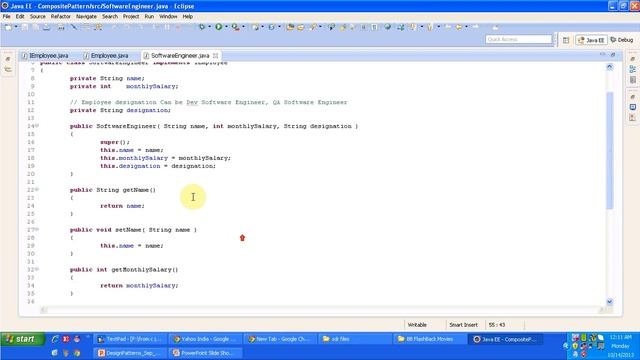Screen dimensions: 640x360
Task: Open BB FlashBack Movies taskbar button
Action: point(430,339)
